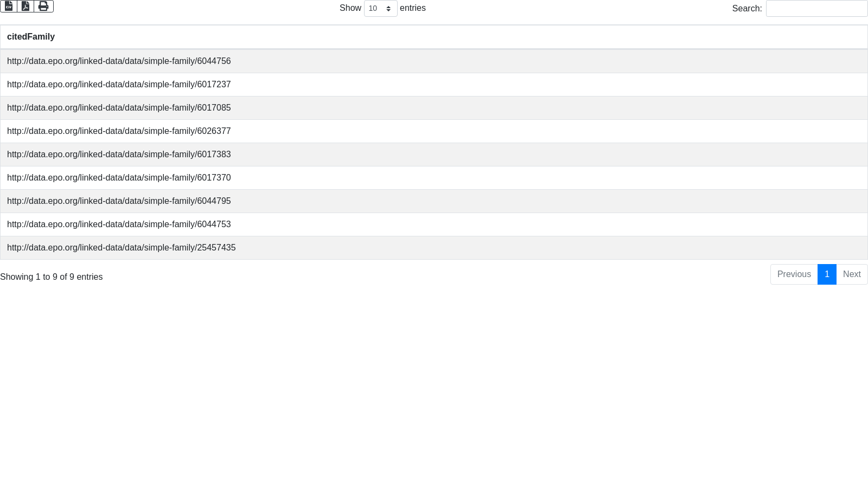Select the simple-family/6017085 entry
Viewport: 868px width, 488px height.
point(119,108)
